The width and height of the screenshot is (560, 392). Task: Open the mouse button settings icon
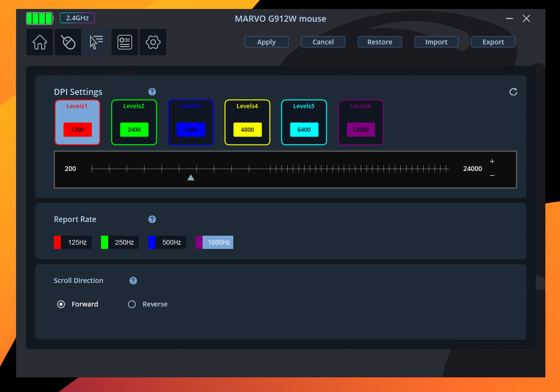click(68, 42)
